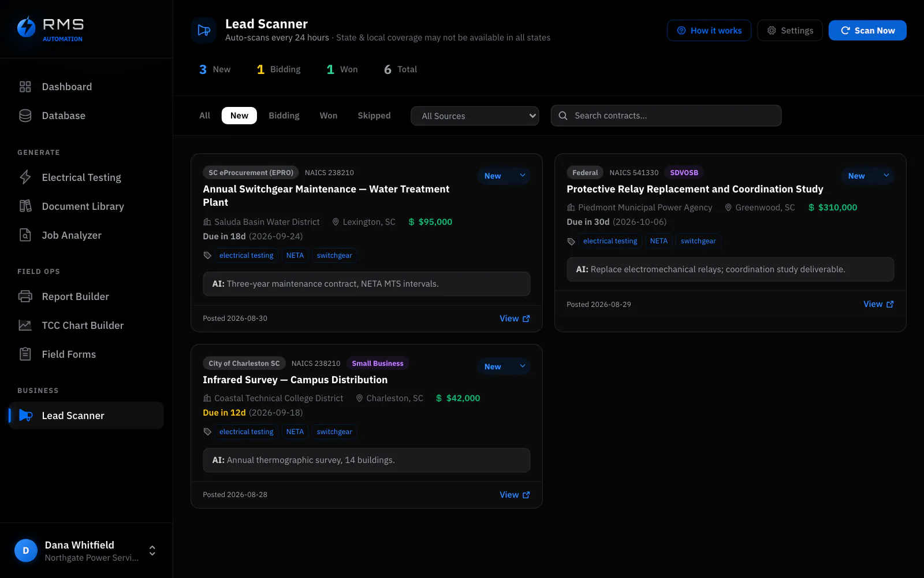Click the Lead Scanner header megaphone icon
Viewport: 924px width, 578px height.
pyautogui.click(x=204, y=30)
